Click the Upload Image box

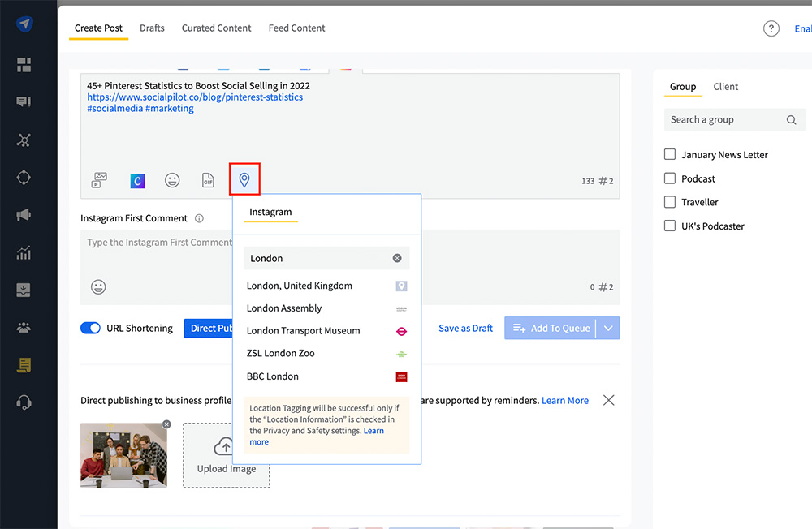pyautogui.click(x=227, y=455)
